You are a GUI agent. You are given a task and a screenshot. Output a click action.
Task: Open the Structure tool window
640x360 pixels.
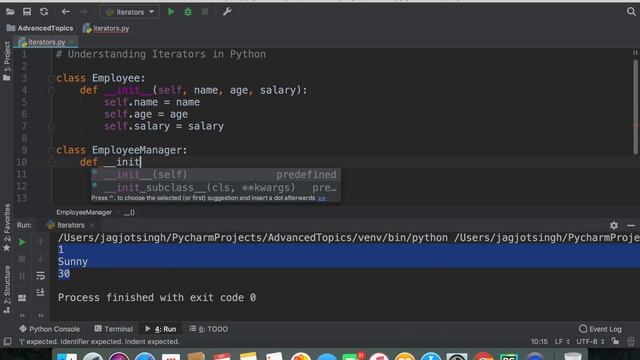(x=7, y=290)
